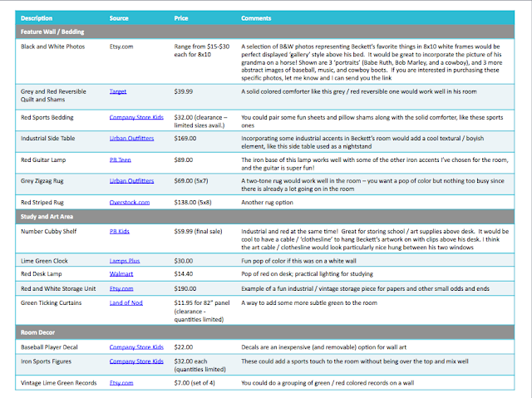Select the Room Decor section heading
532x398 pixels.
pyautogui.click(x=37, y=332)
